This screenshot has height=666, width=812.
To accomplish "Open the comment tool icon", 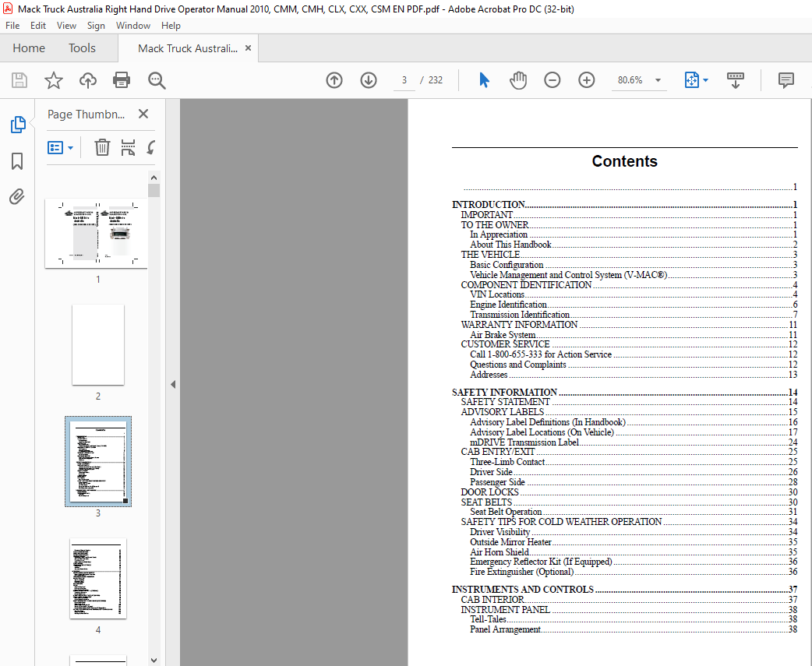I will pyautogui.click(x=786, y=80).
